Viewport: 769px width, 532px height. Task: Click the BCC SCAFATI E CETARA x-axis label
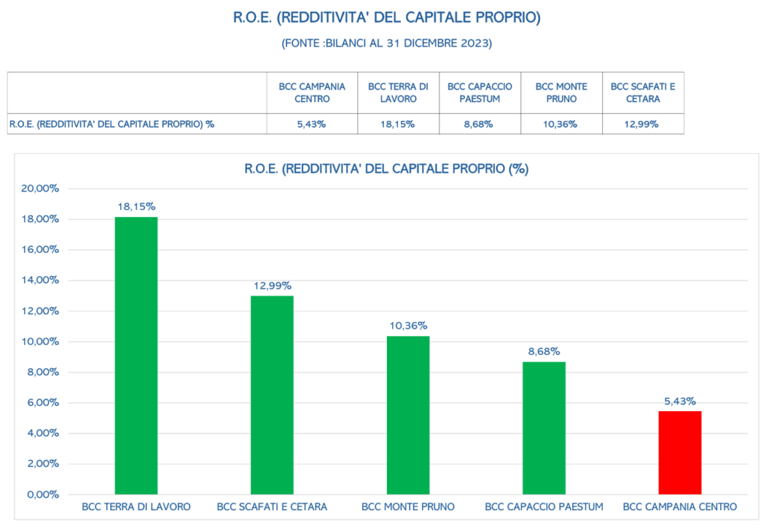[272, 507]
